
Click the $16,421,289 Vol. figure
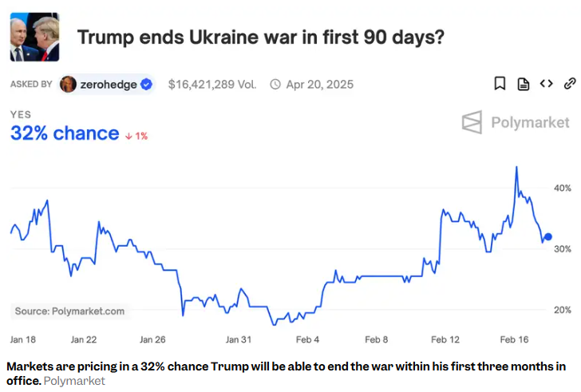(212, 84)
